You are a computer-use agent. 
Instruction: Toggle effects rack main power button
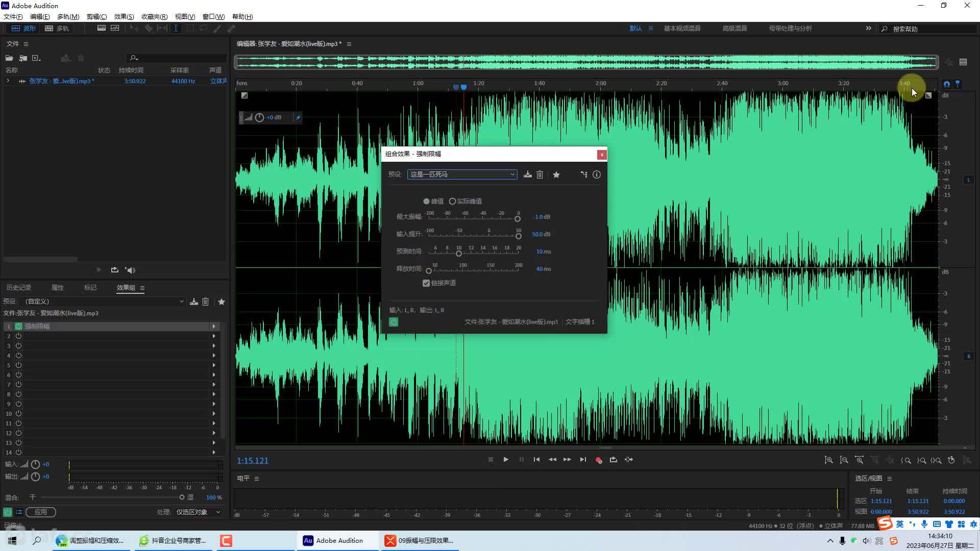[8, 512]
